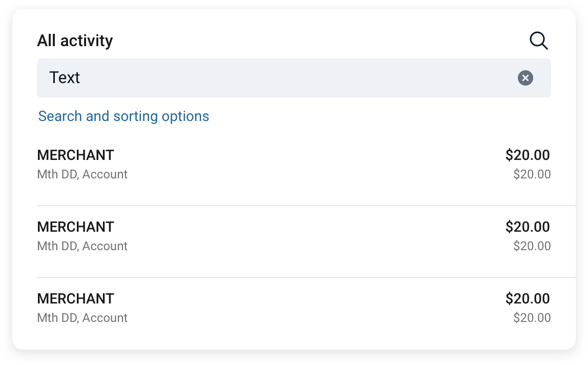
Task: Clear the search field with X icon
Action: point(525,78)
